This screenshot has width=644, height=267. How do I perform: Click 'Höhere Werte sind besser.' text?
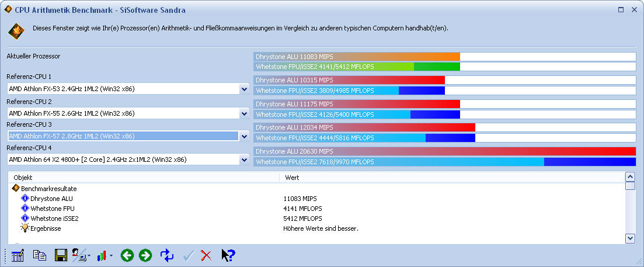(x=321, y=228)
